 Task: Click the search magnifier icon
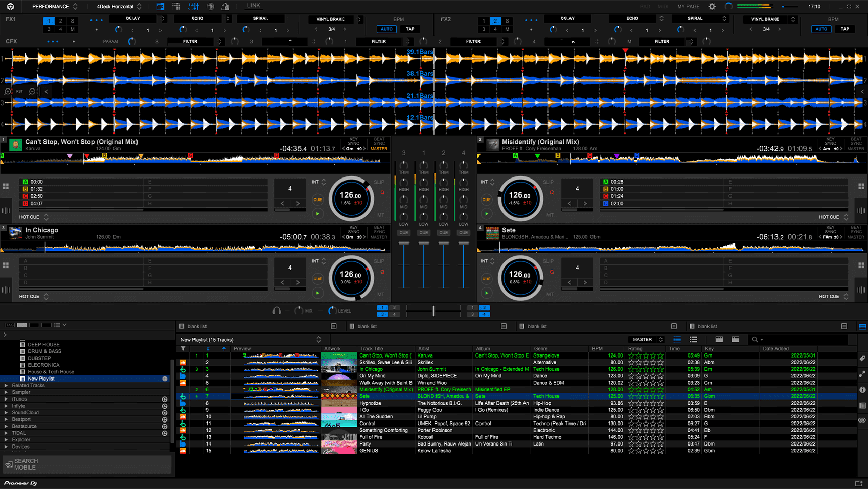[755, 339]
